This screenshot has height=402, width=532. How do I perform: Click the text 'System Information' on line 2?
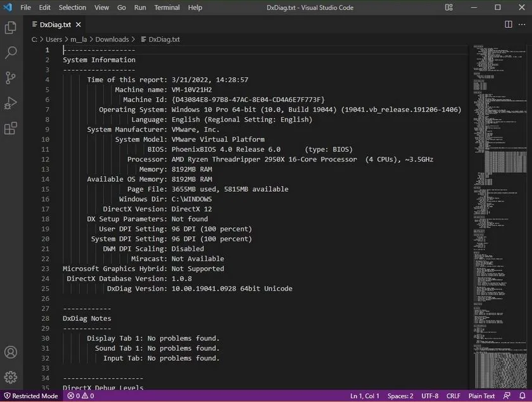pyautogui.click(x=99, y=60)
